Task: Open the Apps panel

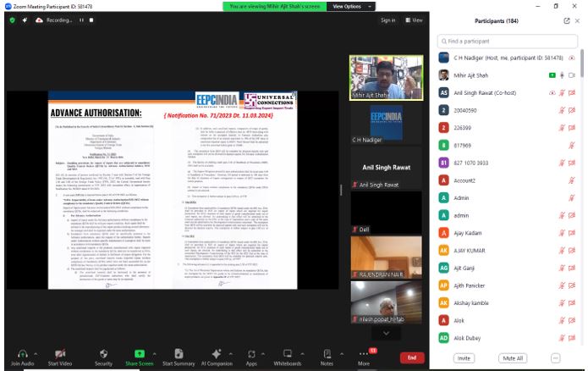Action: click(251, 354)
